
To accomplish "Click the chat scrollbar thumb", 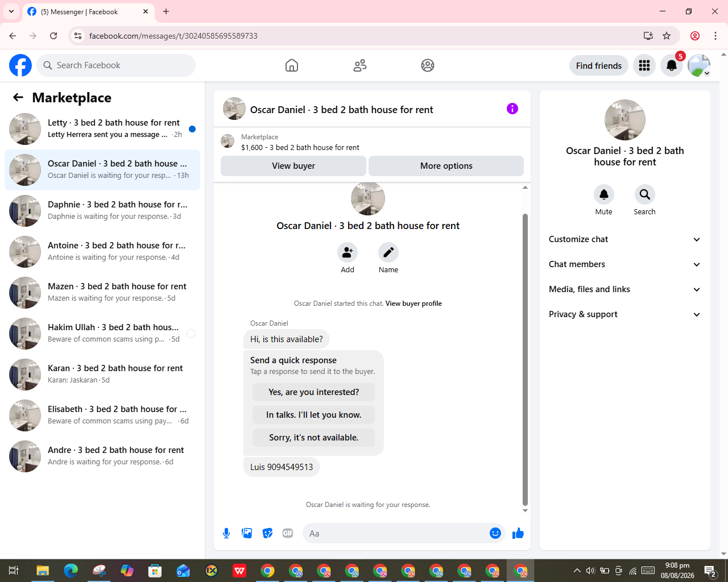I will pos(525,359).
